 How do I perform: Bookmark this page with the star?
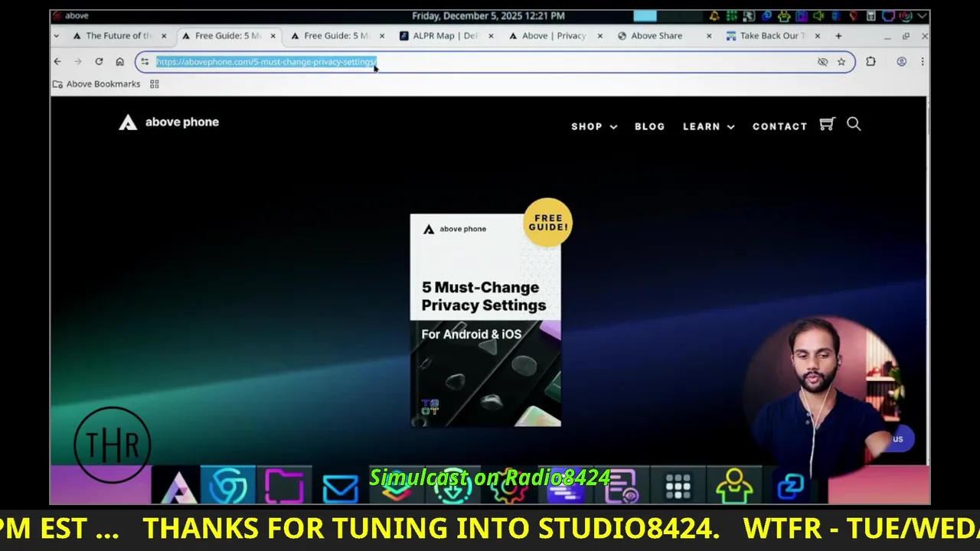pyautogui.click(x=841, y=62)
